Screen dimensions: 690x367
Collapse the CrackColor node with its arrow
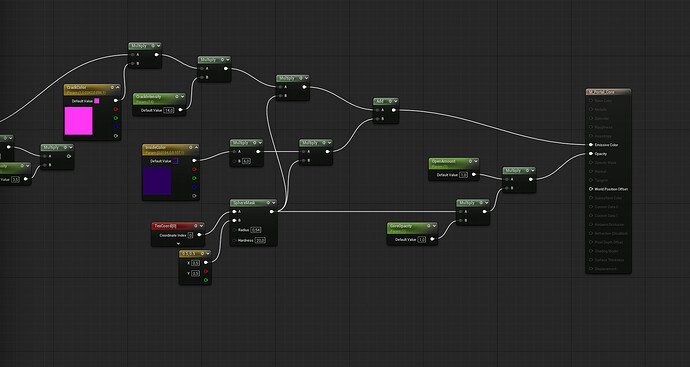point(117,88)
